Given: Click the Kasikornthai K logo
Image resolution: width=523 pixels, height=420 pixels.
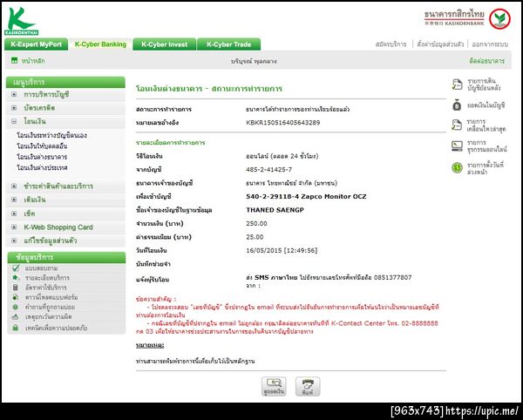Looking at the screenshot, I should (22, 21).
